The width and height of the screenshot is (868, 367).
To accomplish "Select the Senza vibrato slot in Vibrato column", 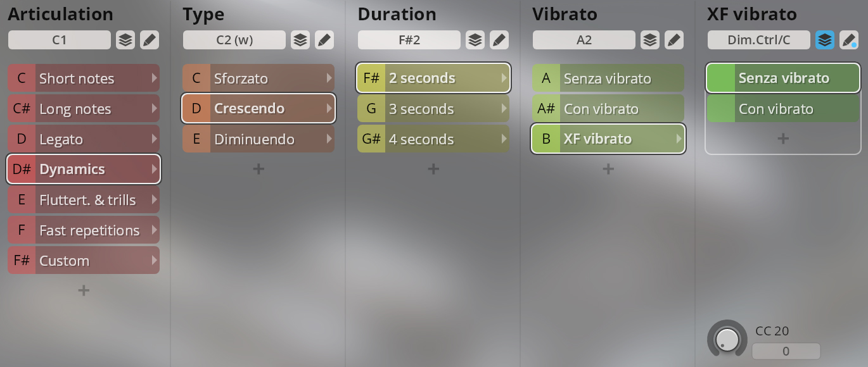I will tap(608, 78).
